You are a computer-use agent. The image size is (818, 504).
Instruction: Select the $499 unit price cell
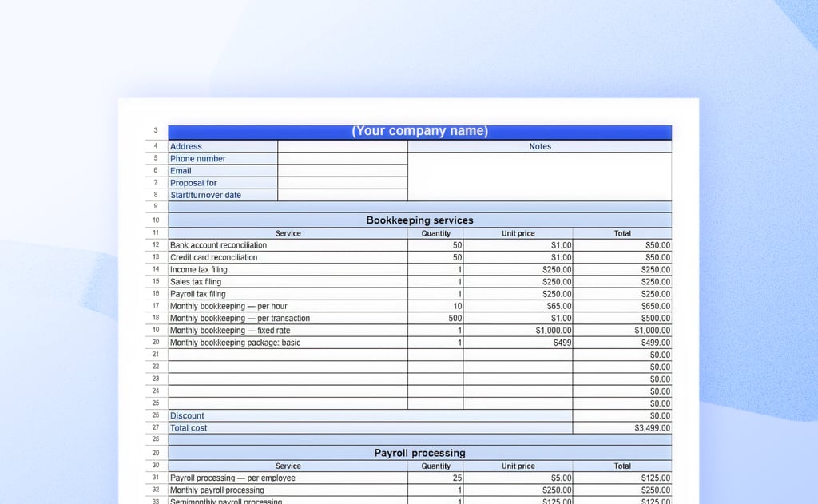coord(518,343)
